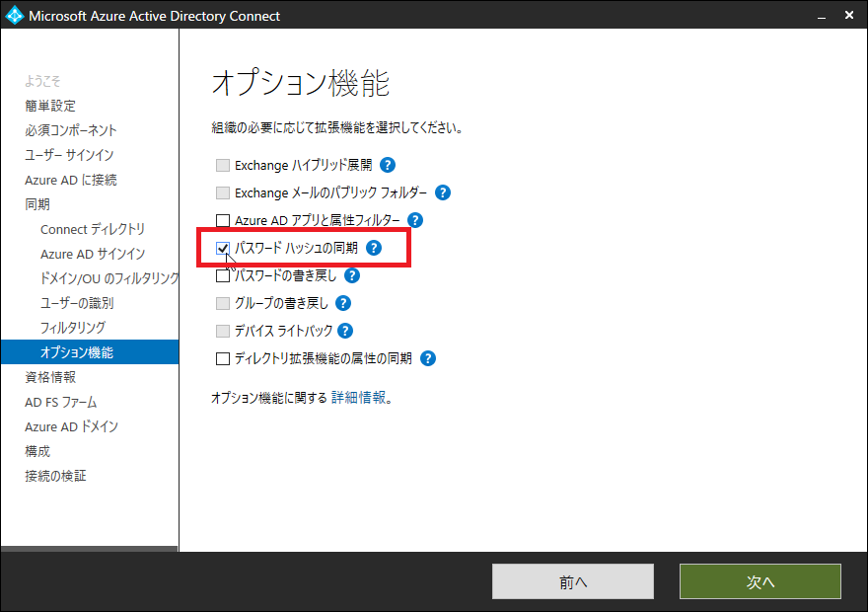
Task: Go to ようこそ step in sidebar
Action: (42, 81)
